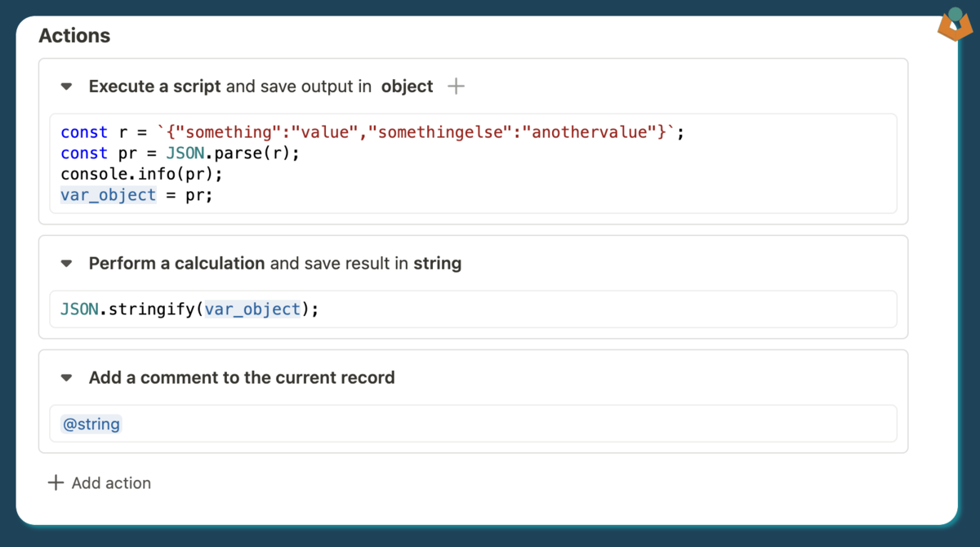Viewport: 980px width, 547px height.
Task: Click empty area of the calculation formula field
Action: click(x=604, y=309)
